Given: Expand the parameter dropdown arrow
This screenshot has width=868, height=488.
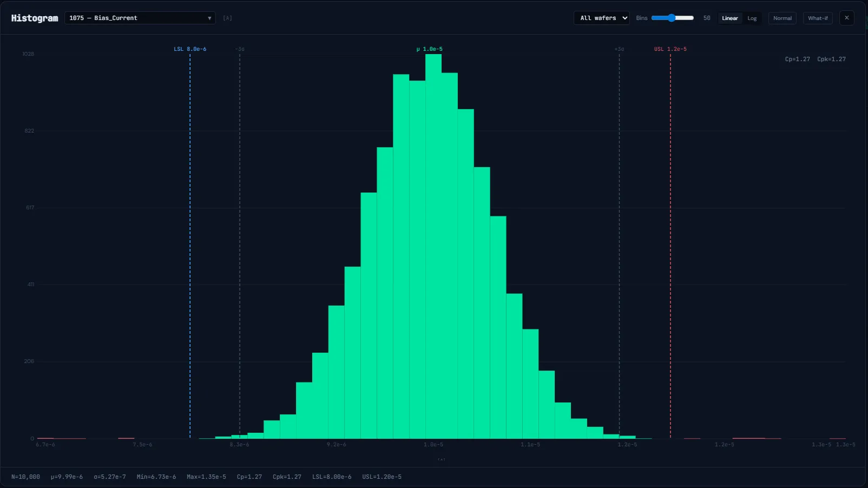Looking at the screenshot, I should point(209,18).
